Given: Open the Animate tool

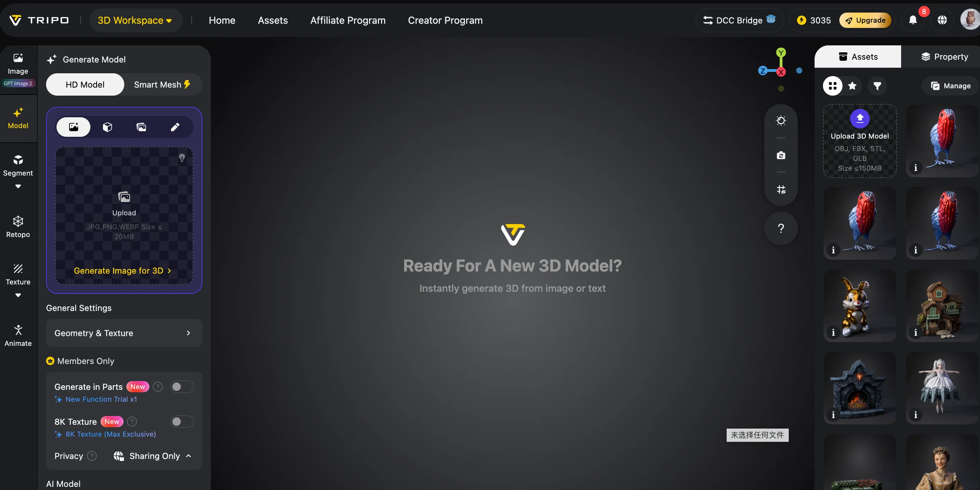Looking at the screenshot, I should 18,336.
